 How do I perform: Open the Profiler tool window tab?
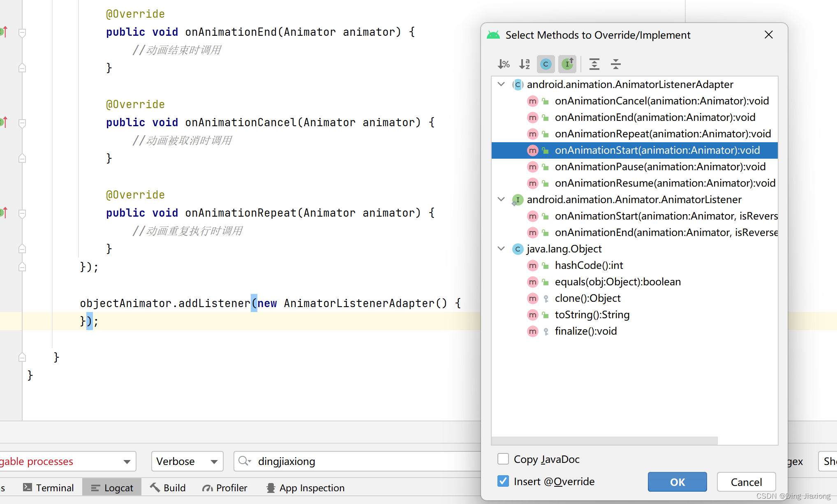coord(224,488)
